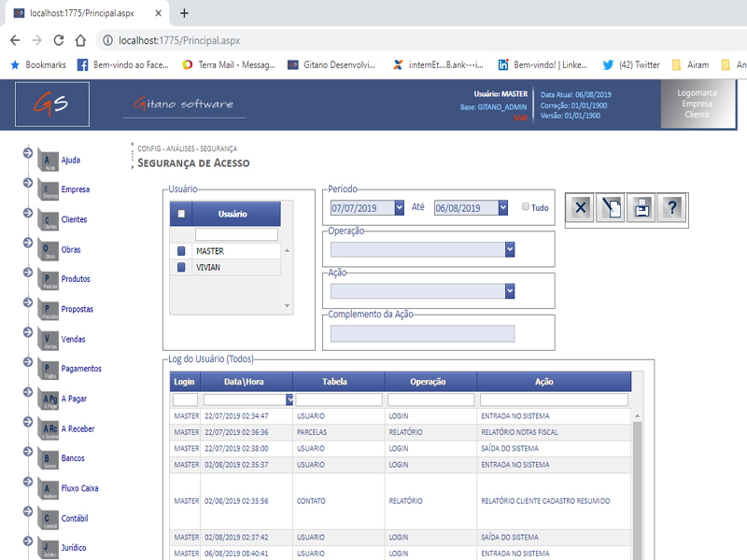
Task: Click the Complemento da Ação text field
Action: click(x=422, y=333)
